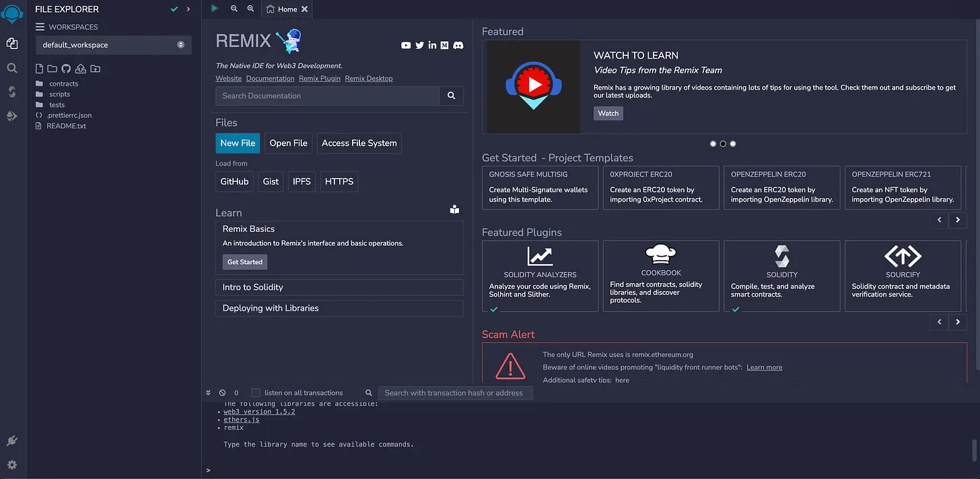
Task: Collapse the terminal with double-chevron
Action: 208,393
